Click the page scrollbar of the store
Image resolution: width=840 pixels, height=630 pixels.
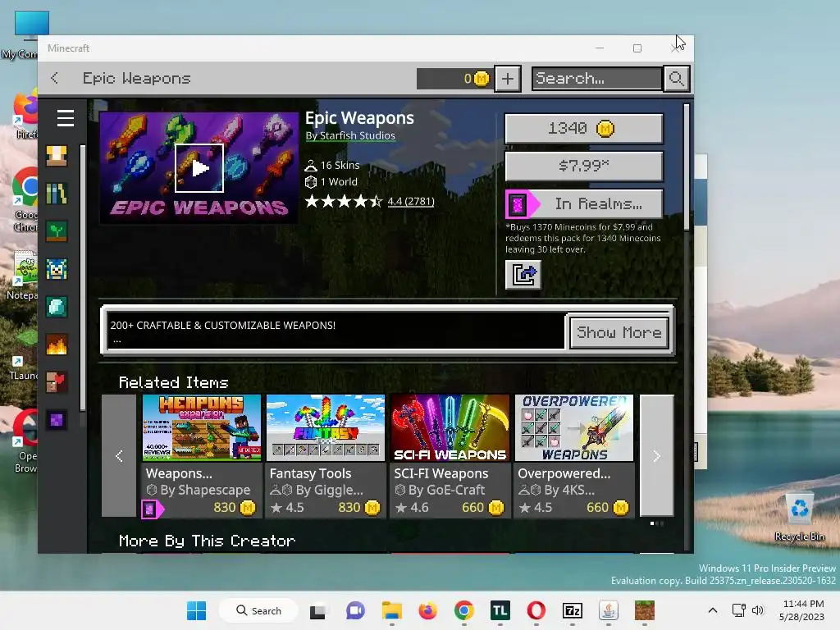(x=687, y=167)
